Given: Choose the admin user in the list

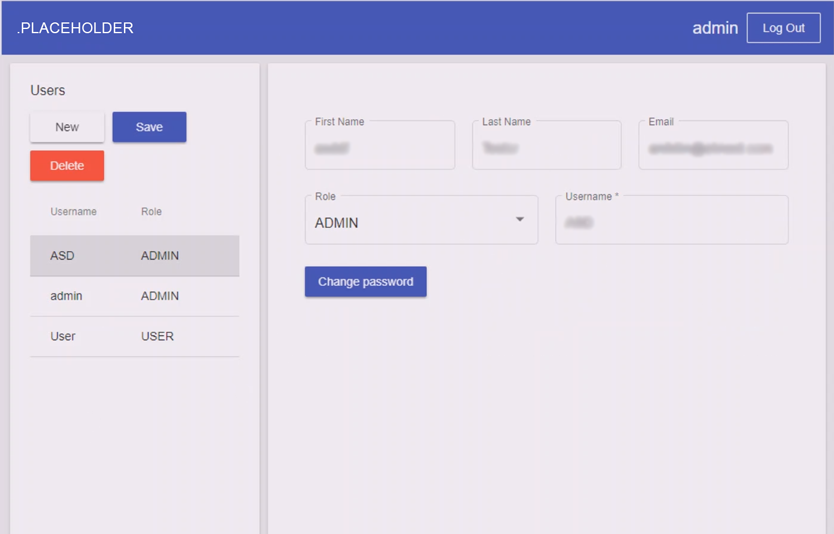Looking at the screenshot, I should point(134,296).
